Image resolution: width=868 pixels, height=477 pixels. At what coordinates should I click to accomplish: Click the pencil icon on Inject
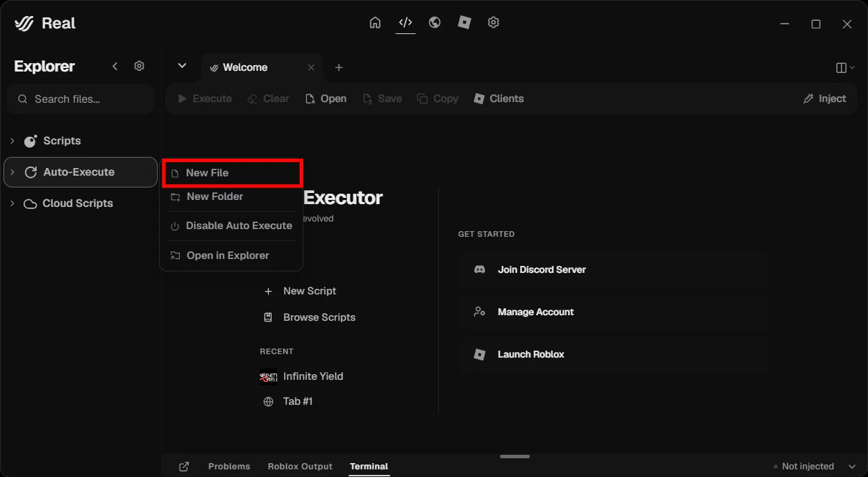pyautogui.click(x=808, y=99)
